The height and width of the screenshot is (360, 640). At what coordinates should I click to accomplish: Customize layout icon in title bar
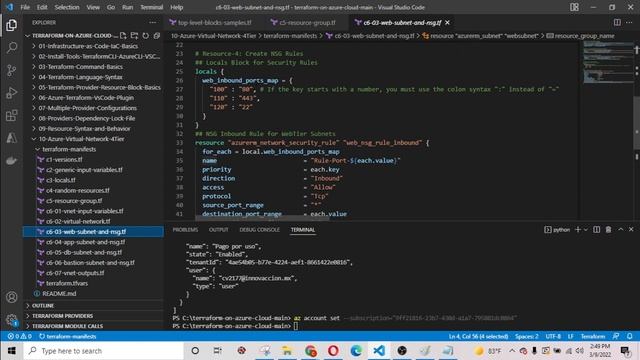[x=574, y=7]
